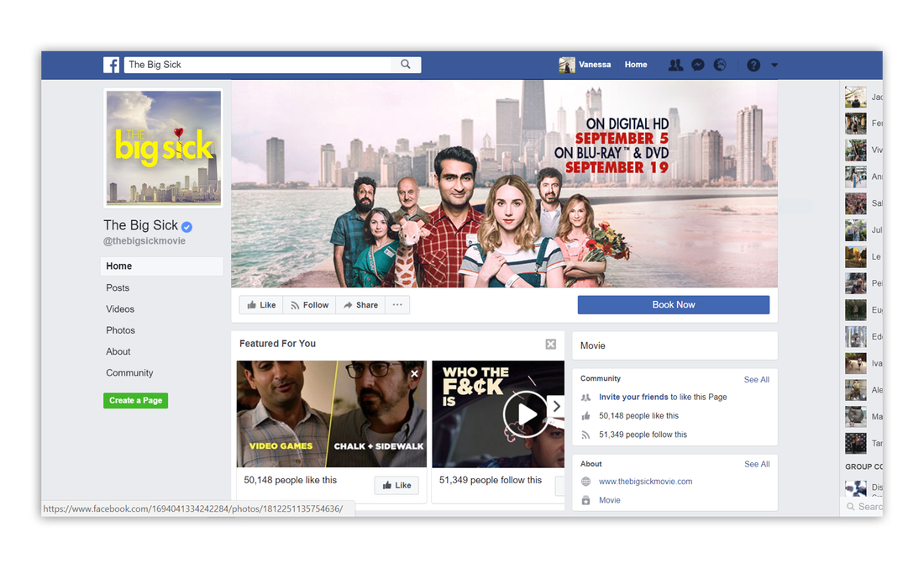Screen dimensions: 924x569
Task: Play the Who The F&¢k Is video
Action: point(525,414)
